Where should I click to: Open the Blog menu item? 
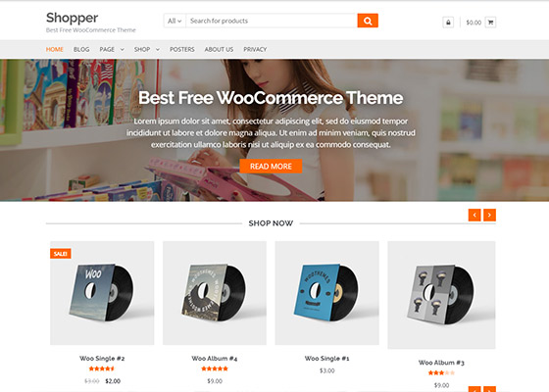click(x=81, y=49)
